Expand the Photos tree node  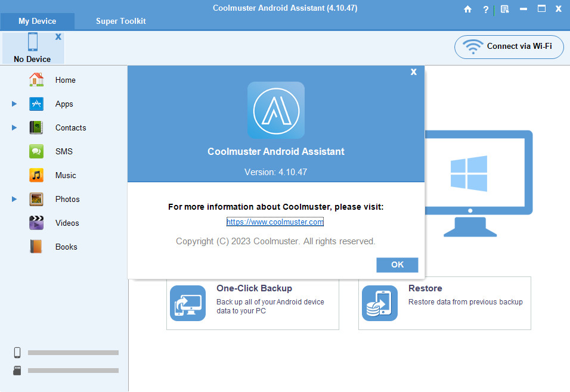[x=14, y=199]
